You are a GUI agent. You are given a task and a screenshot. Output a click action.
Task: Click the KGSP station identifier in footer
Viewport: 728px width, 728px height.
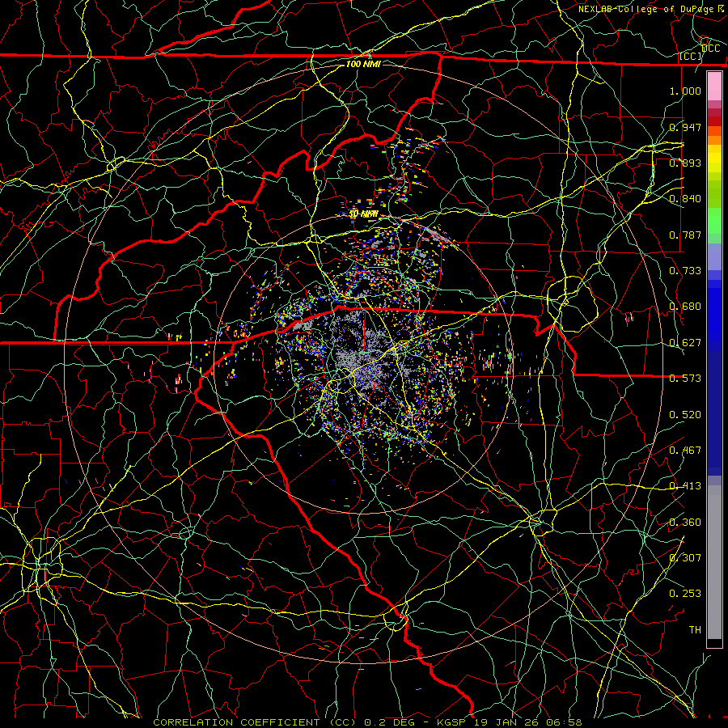click(451, 722)
